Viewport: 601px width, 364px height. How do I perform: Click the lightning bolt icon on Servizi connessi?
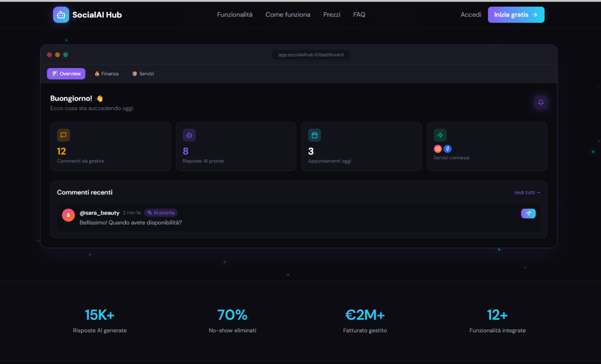[440, 135]
